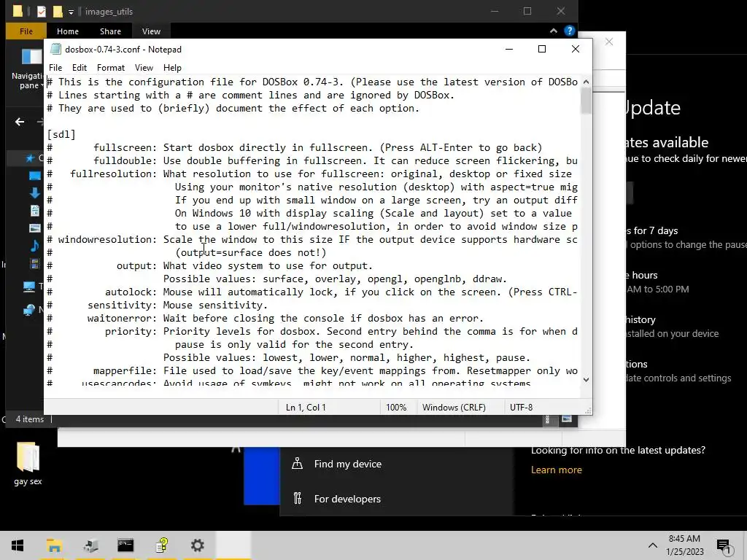Select the Music note icon in sidebar
The height and width of the screenshot is (560, 747).
click(x=35, y=246)
